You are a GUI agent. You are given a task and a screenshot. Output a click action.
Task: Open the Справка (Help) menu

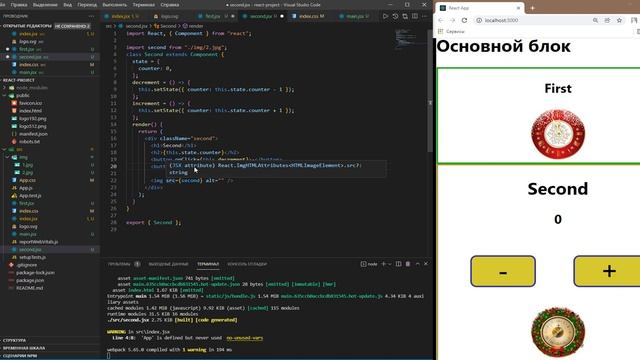(170, 5)
